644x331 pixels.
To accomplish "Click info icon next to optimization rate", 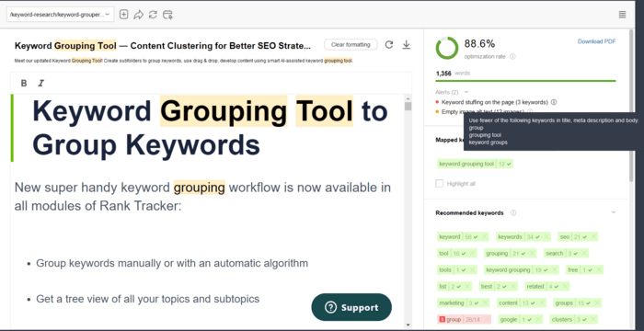I will tap(512, 57).
